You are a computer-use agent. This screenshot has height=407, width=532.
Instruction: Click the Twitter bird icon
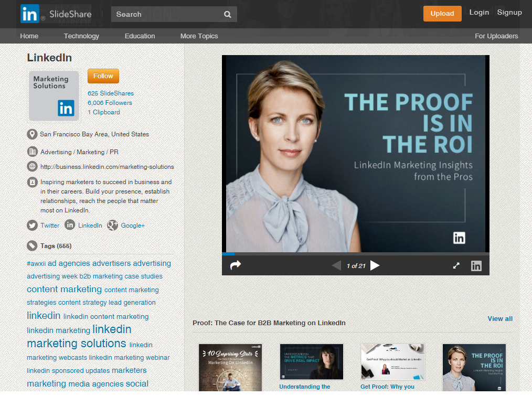pyautogui.click(x=32, y=225)
